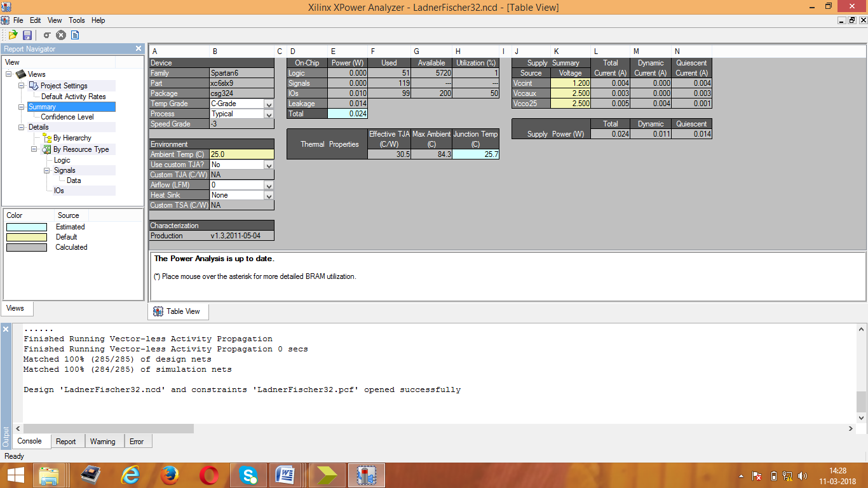Open the Edit menu
Screen dimensions: 868x488
tap(36, 20)
